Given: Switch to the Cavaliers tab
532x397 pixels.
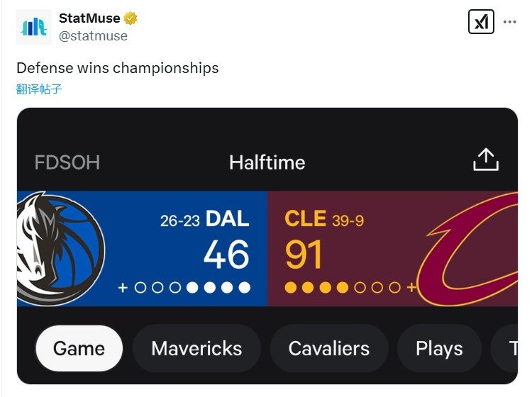Looking at the screenshot, I should click(328, 348).
